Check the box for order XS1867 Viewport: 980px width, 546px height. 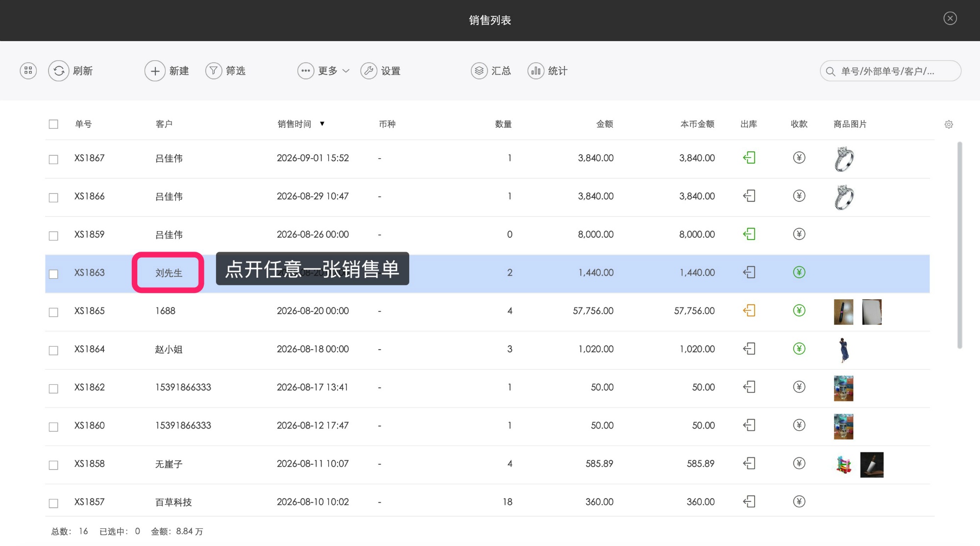pyautogui.click(x=53, y=160)
